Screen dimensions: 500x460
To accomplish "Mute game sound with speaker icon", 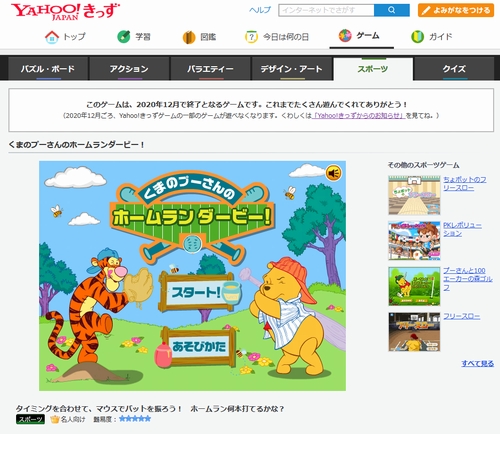I will (x=333, y=173).
